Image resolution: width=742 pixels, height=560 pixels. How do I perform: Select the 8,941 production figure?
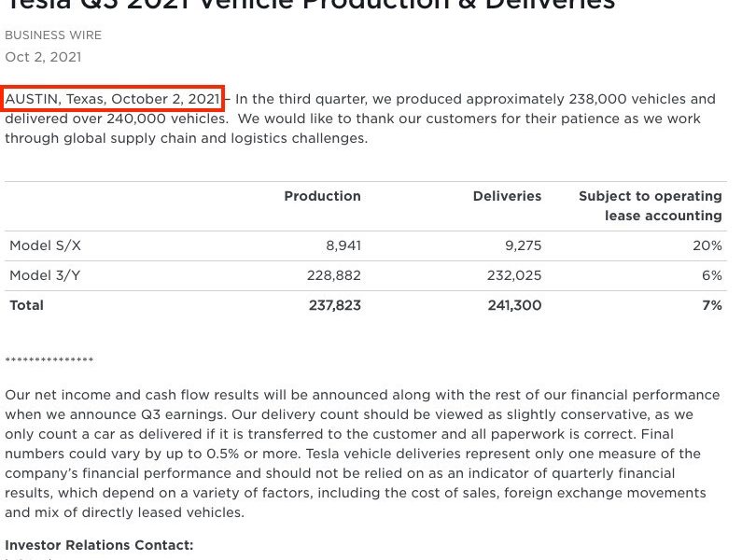coord(343,245)
